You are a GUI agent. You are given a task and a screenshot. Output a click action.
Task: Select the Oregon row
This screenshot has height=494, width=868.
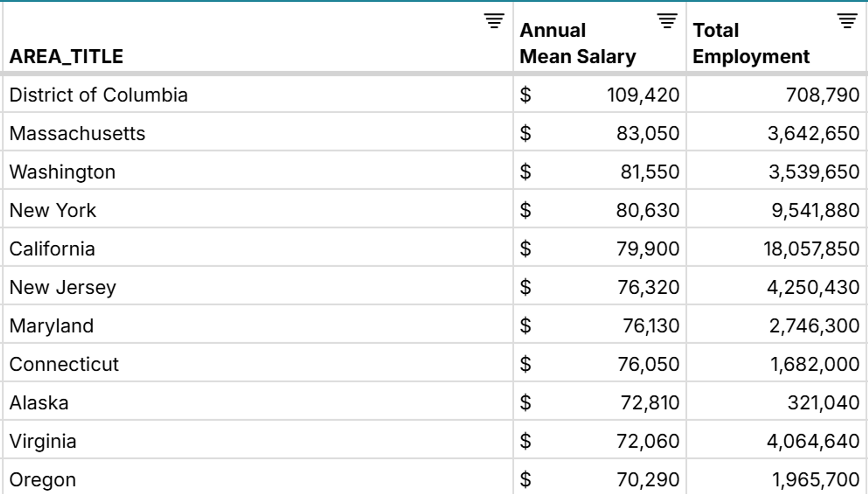42,479
